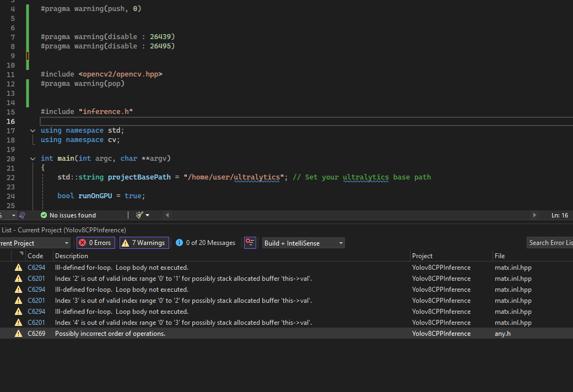This screenshot has height=392, width=573.
Task: Click the No issues found status indicator
Action: [68, 216]
